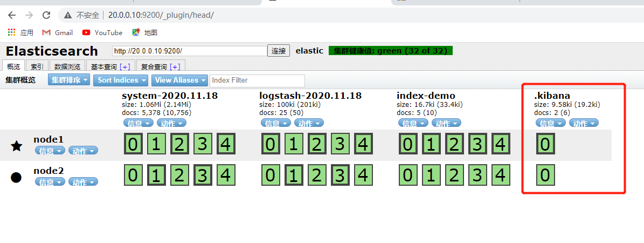
Task: Open 动作 dropdown for .kibana index
Action: [584, 123]
